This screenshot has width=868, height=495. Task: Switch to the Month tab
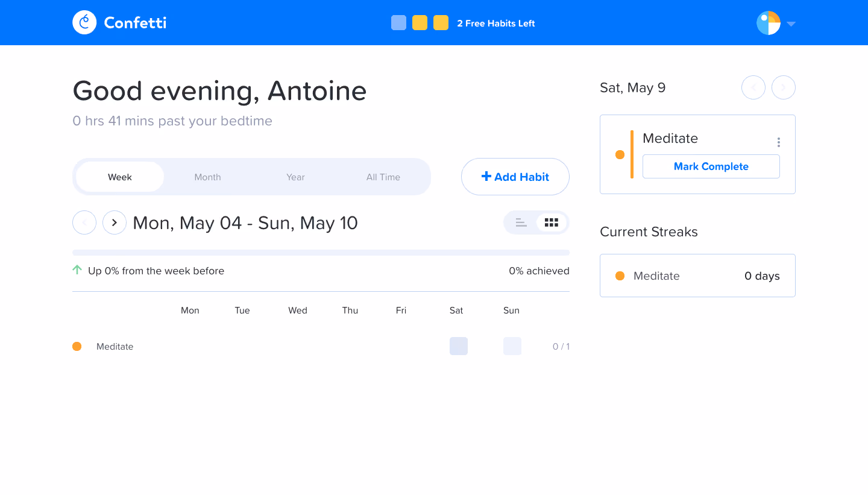tap(207, 177)
